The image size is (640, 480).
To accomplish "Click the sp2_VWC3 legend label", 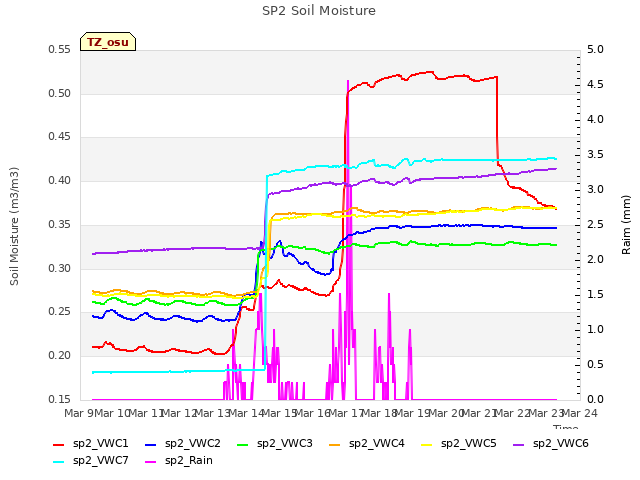I will (x=284, y=443).
